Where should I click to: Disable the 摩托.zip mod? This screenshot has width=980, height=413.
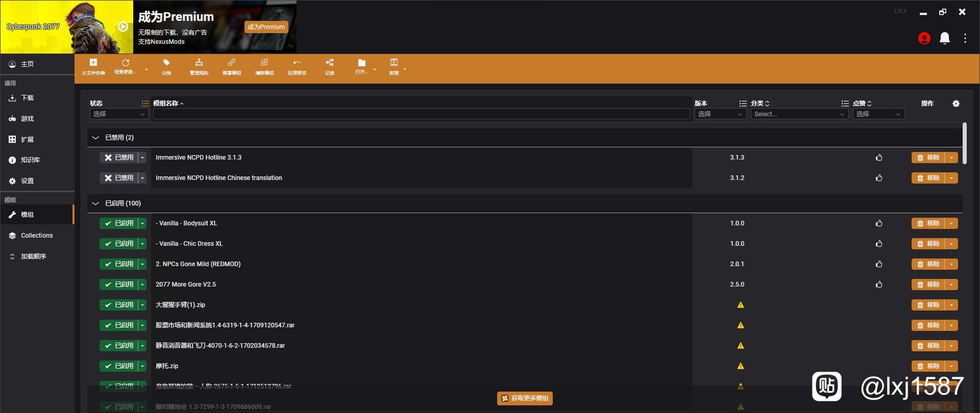pos(119,366)
